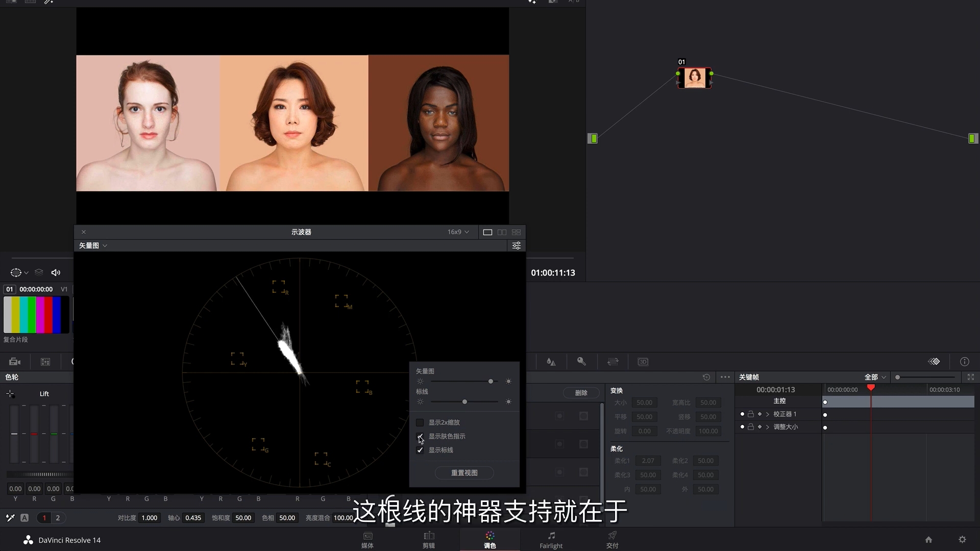Switch to the Fairlight page

pos(551,539)
